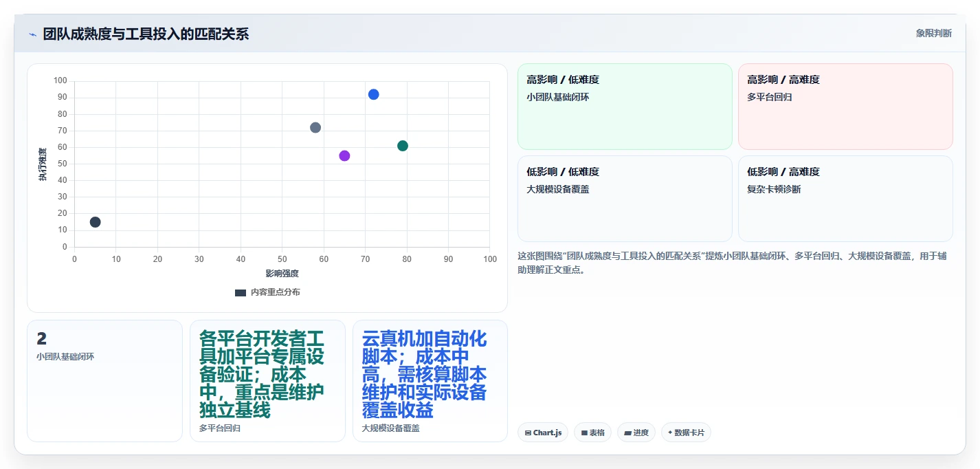
Task: Click 多平台回归 caption under green text
Action: pyautogui.click(x=220, y=428)
